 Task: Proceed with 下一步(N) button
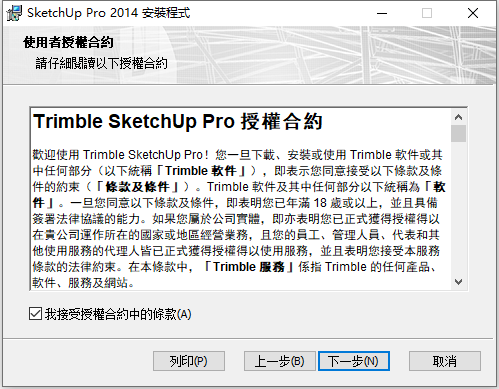[x=354, y=361]
